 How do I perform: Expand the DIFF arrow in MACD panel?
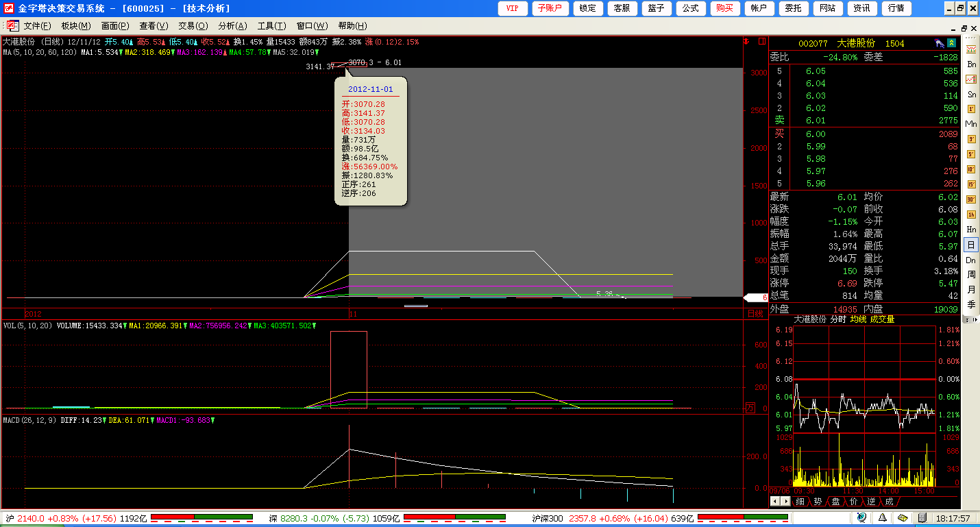point(105,420)
